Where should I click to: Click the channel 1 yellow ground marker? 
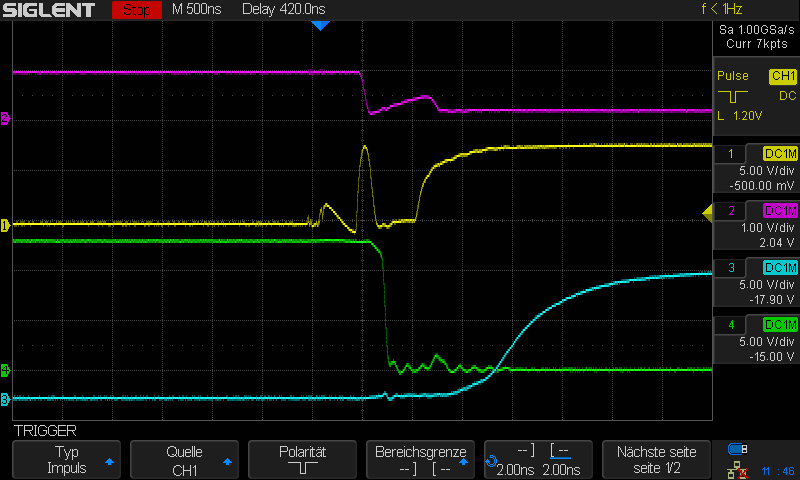click(5, 225)
